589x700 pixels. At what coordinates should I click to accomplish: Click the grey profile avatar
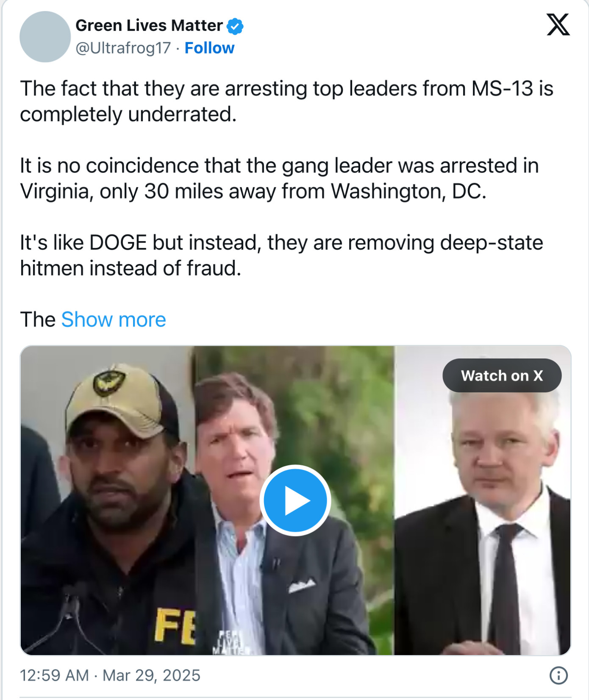45,37
